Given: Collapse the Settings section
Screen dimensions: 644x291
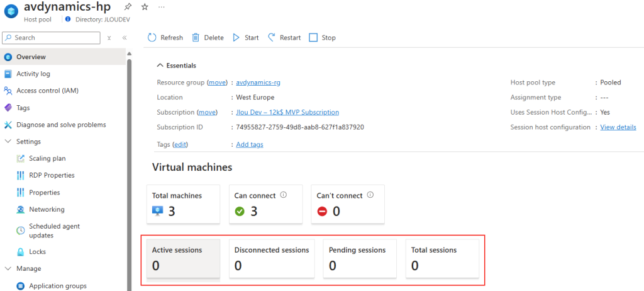Looking at the screenshot, I should 8,142.
